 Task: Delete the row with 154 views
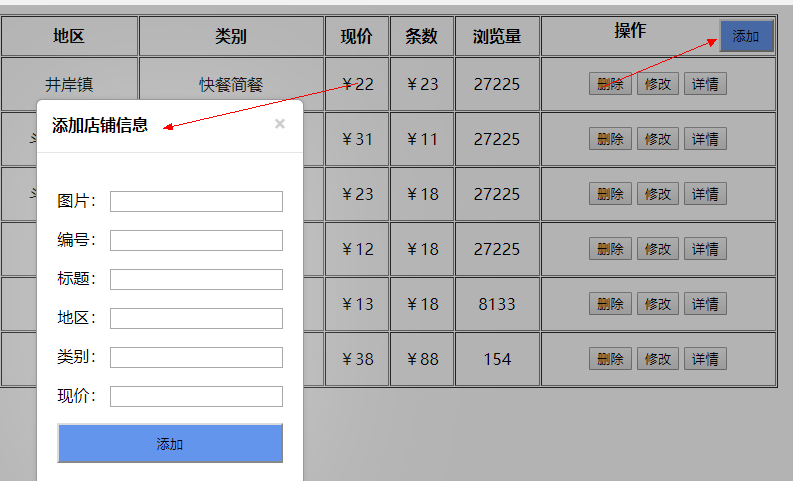[610, 359]
